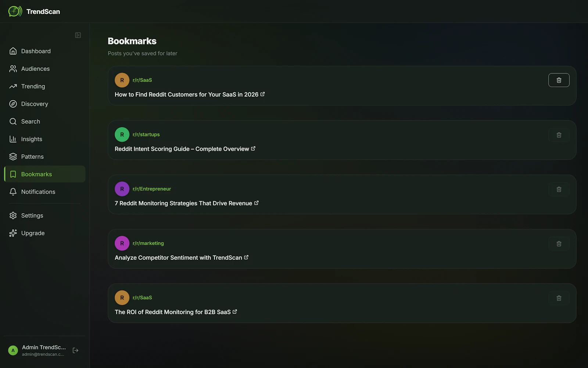Click the Trending arrow icon
Viewport: 588px width, 368px height.
[x=13, y=86]
